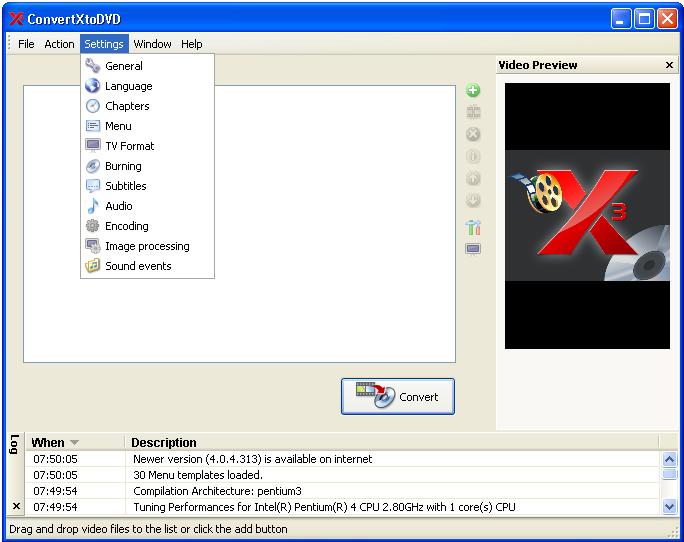Click the Subtitles speech bubble icon
This screenshot has width=684, height=542.
[x=92, y=186]
